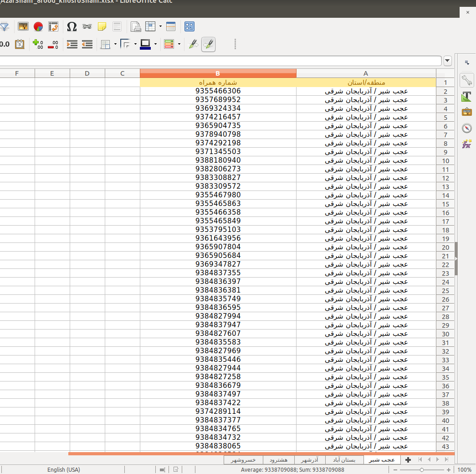
Task: Open the headers and footers tool
Action: click(117, 26)
